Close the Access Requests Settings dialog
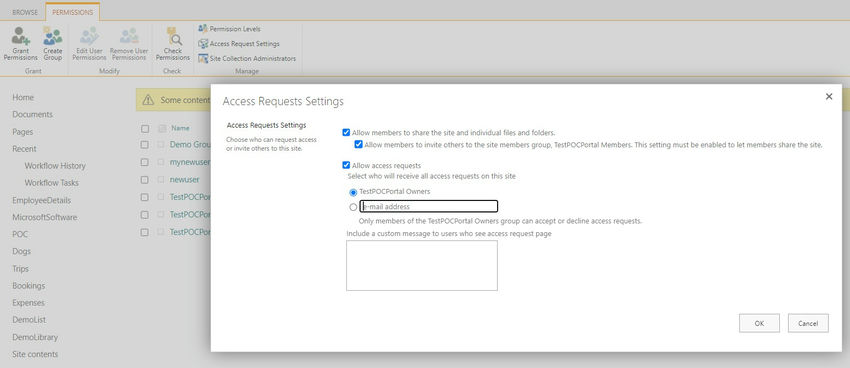 pyautogui.click(x=828, y=96)
